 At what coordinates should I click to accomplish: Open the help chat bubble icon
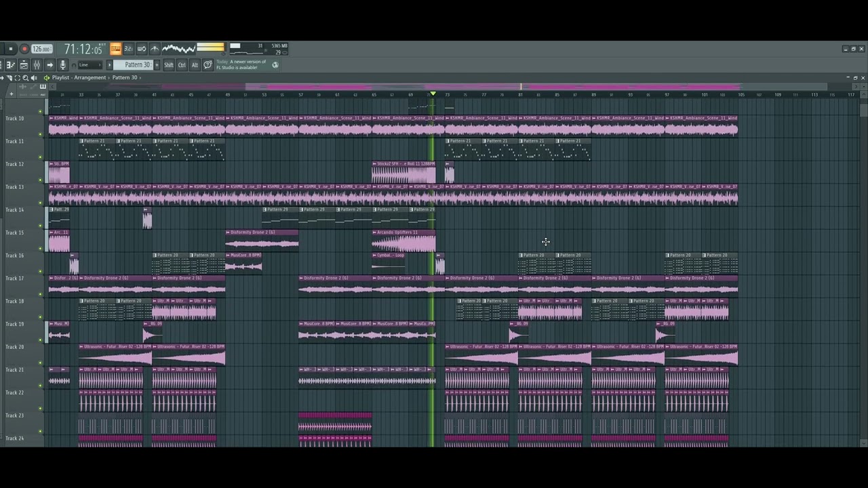pyautogui.click(x=208, y=65)
